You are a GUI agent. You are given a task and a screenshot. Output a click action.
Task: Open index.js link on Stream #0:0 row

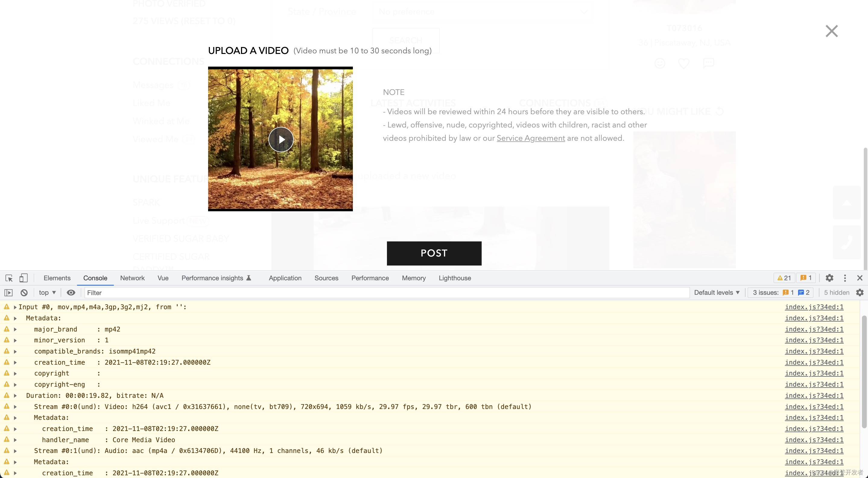point(814,407)
